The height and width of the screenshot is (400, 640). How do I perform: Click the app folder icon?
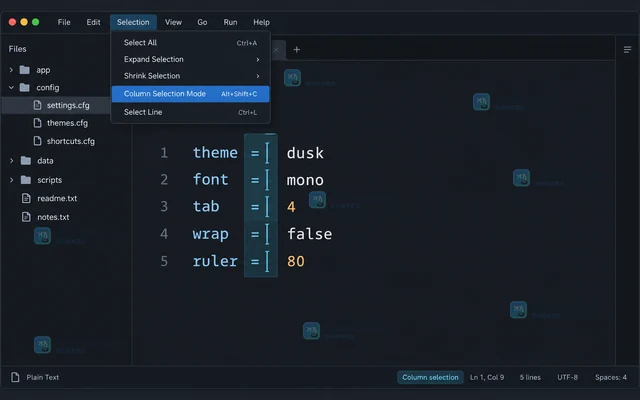point(25,70)
